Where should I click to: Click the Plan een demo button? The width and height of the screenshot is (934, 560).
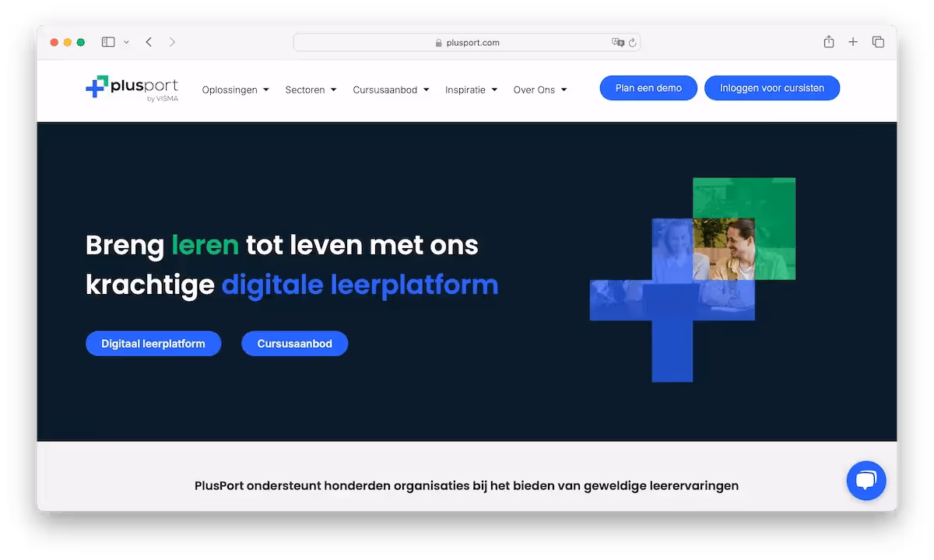pyautogui.click(x=648, y=88)
